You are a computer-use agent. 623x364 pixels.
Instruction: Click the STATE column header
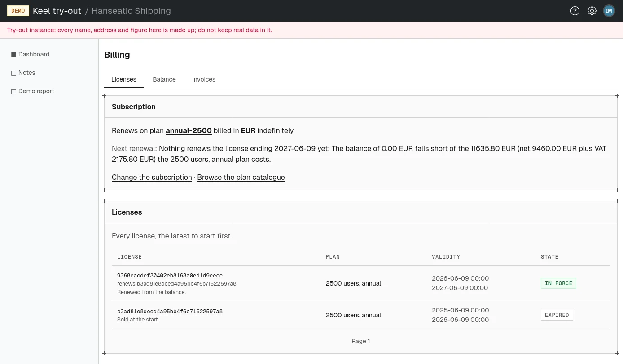[x=549, y=257]
